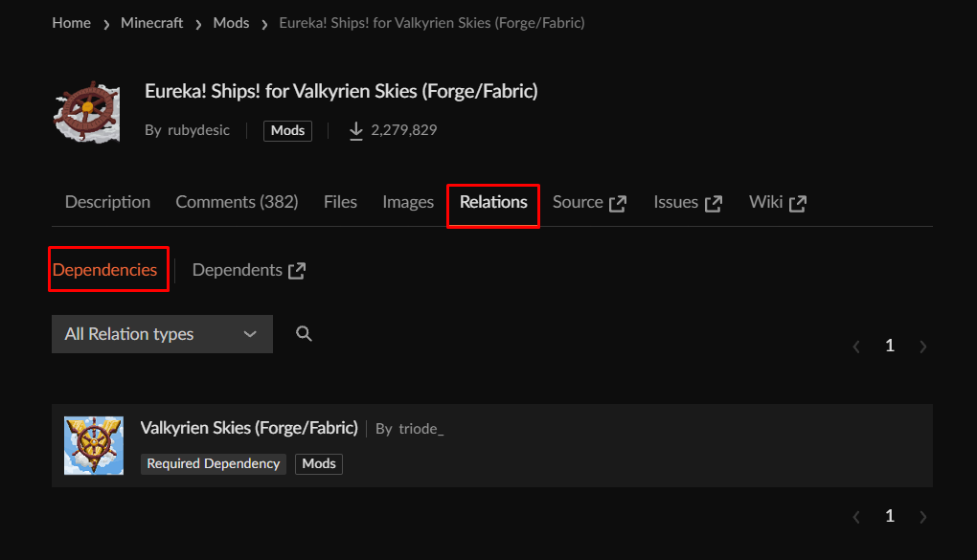Select the Images tab
The image size is (977, 560).
408,202
